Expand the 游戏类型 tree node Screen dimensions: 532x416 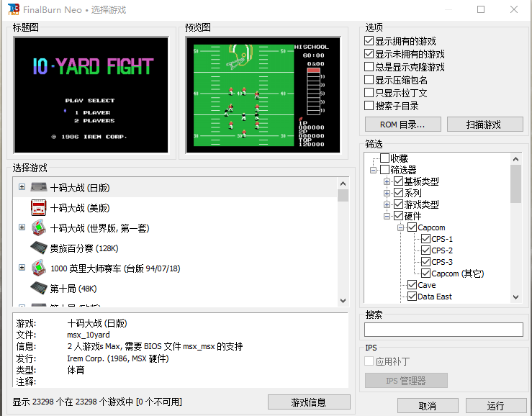click(x=387, y=204)
